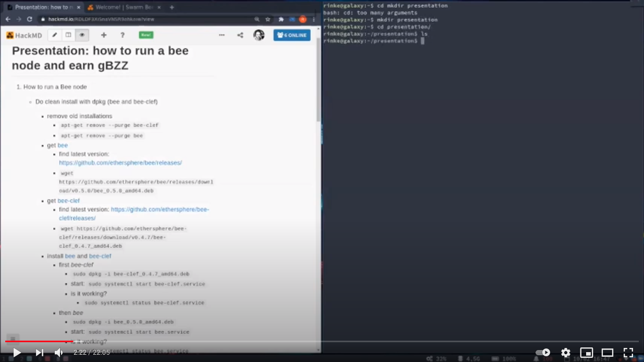
Task: Switch HackMD to edit mode pencil
Action: (55, 35)
